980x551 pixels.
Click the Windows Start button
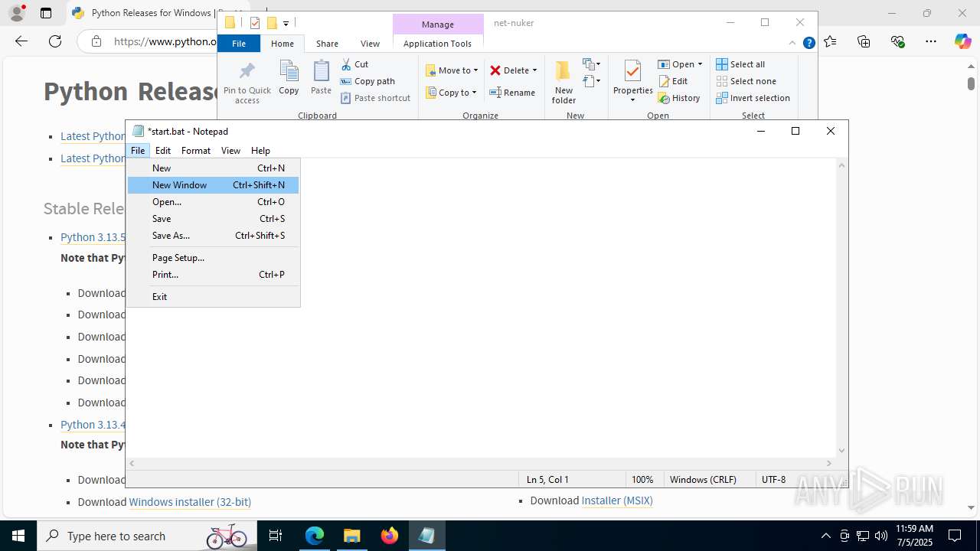coord(18,536)
